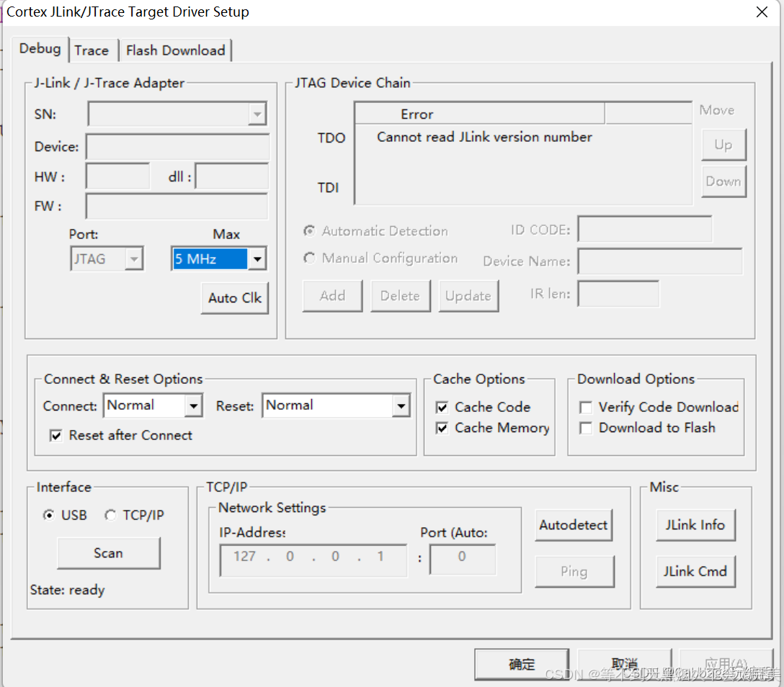Open the JLink Cmd window
This screenshot has height=687, width=784.
coord(695,571)
